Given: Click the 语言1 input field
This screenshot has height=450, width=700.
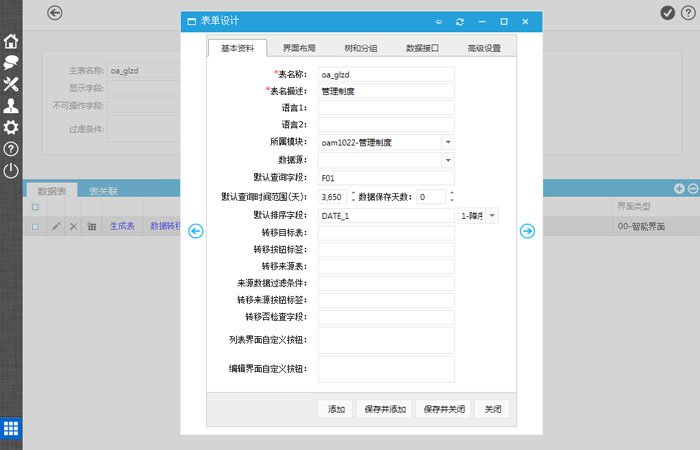Looking at the screenshot, I should 386,108.
